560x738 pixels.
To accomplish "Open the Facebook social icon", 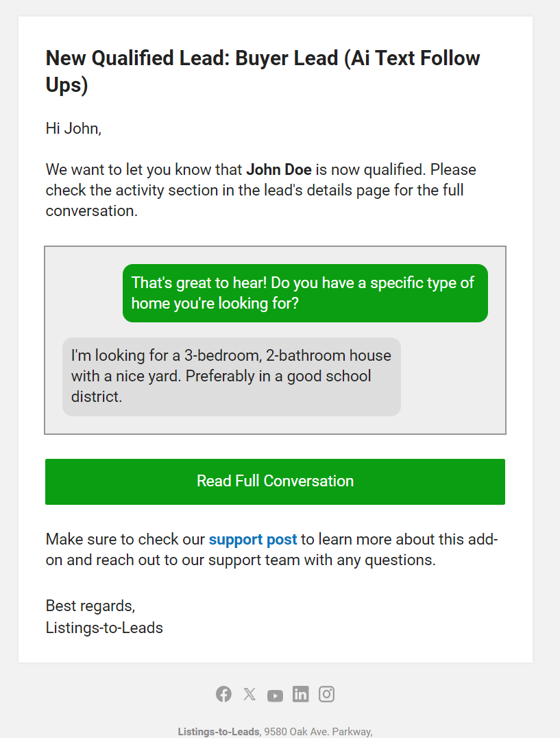I will (223, 694).
